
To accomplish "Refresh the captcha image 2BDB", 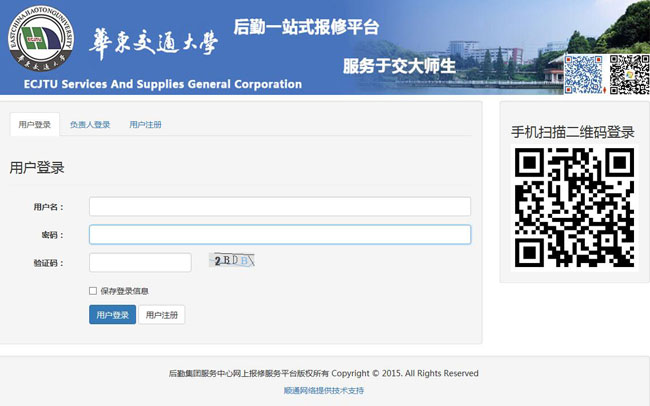I will [x=232, y=260].
